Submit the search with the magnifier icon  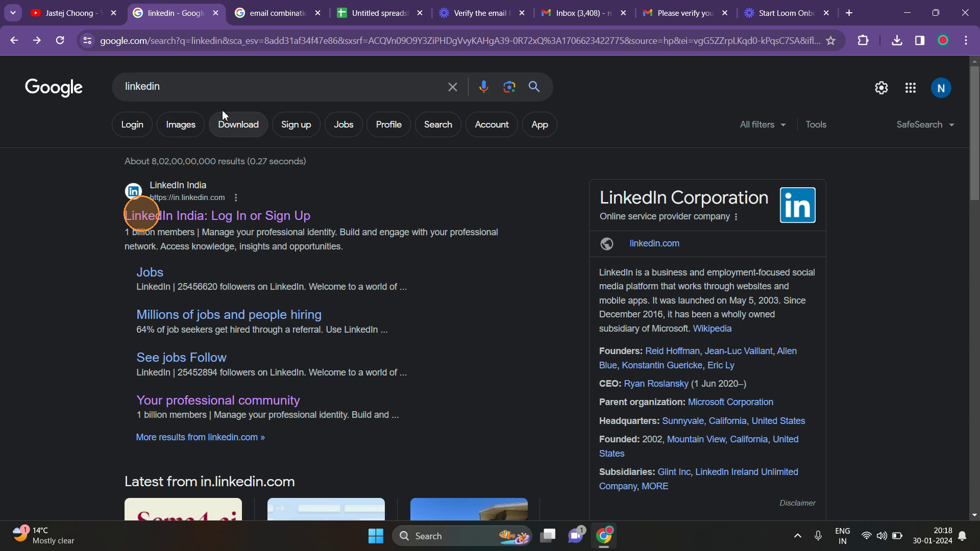[x=534, y=87]
